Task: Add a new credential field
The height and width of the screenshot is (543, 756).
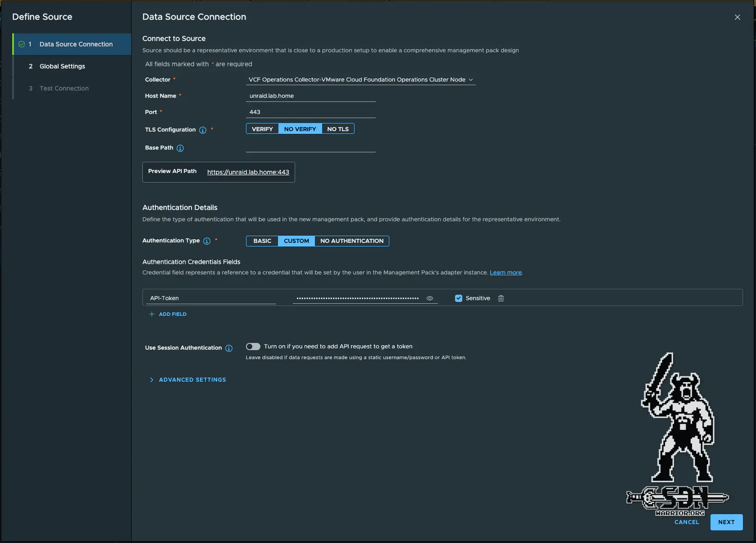Action: click(168, 314)
